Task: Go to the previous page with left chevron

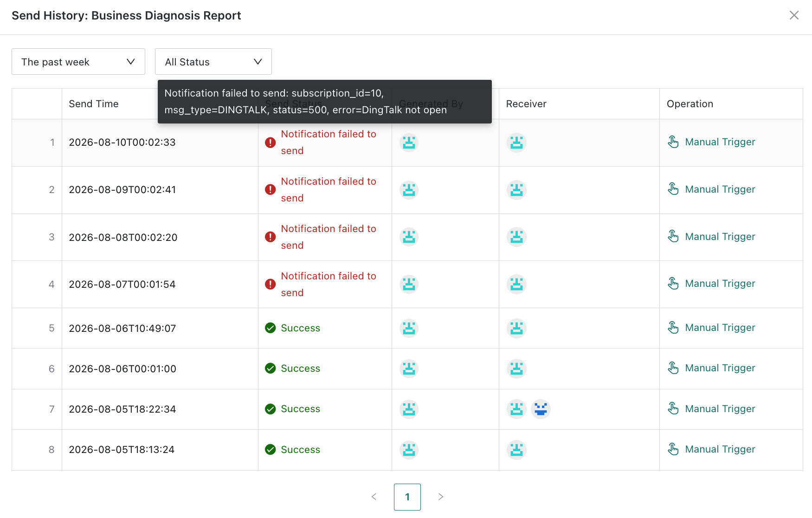Action: tap(374, 497)
